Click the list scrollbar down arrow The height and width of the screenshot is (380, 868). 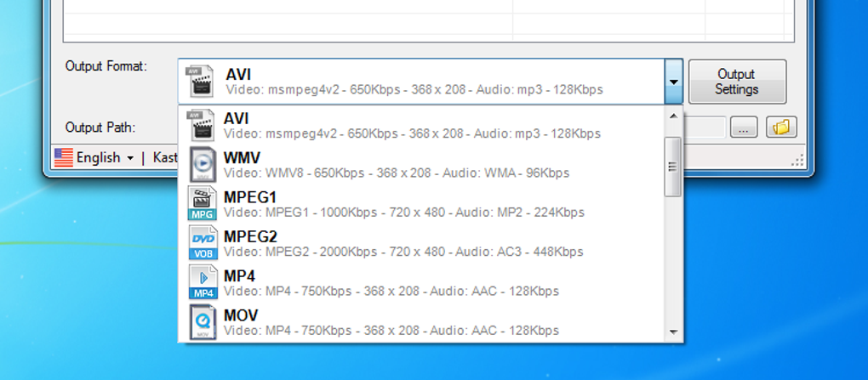point(673,332)
